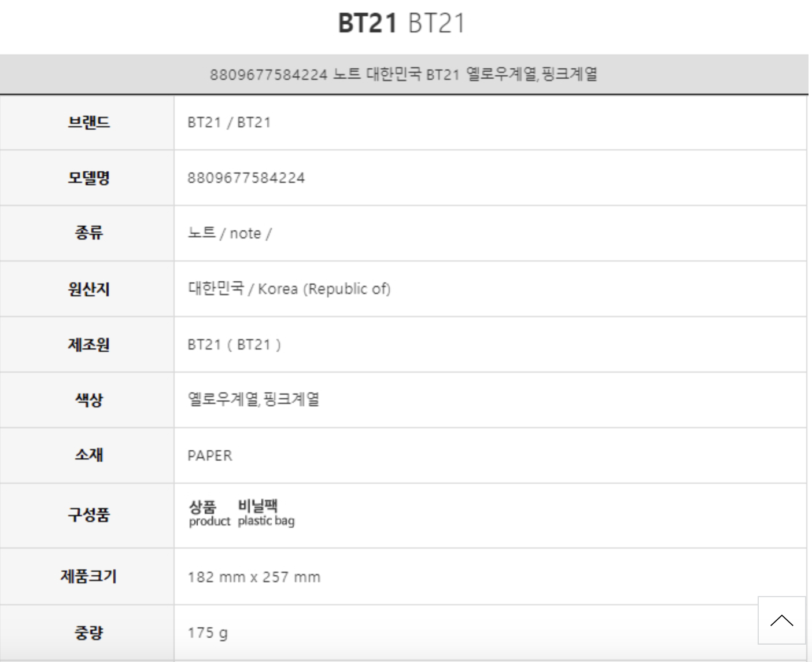This screenshot has height=662, width=812.
Task: Click the 제조원 row label
Action: (x=88, y=344)
